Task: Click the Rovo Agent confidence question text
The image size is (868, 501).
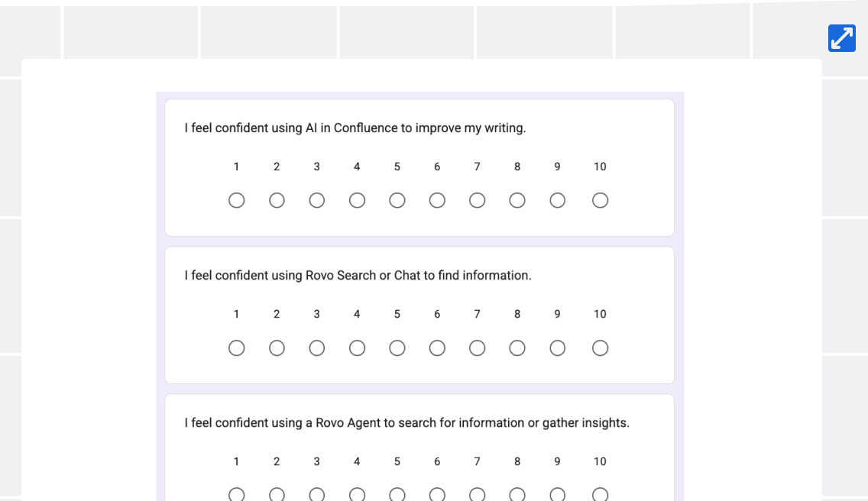Action: 406,423
